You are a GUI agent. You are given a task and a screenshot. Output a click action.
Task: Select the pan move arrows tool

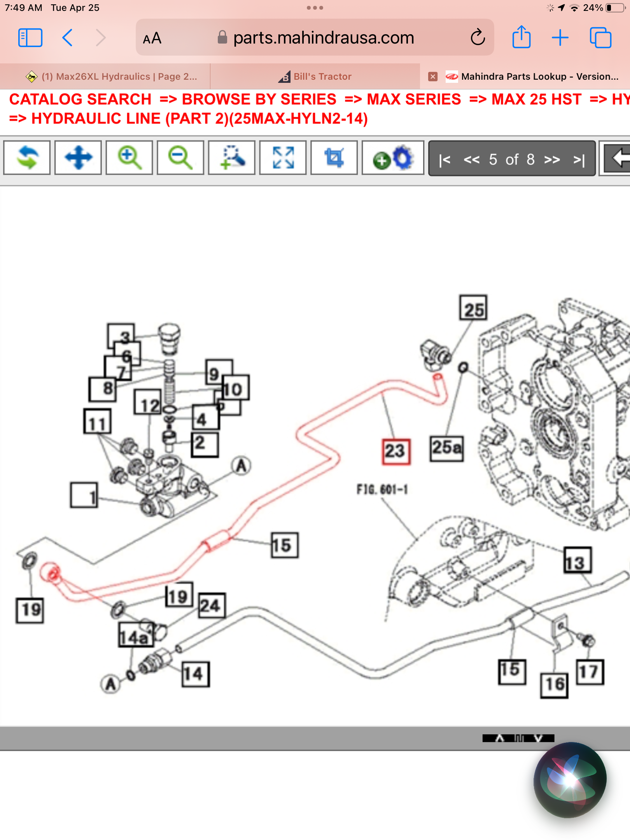(x=78, y=158)
